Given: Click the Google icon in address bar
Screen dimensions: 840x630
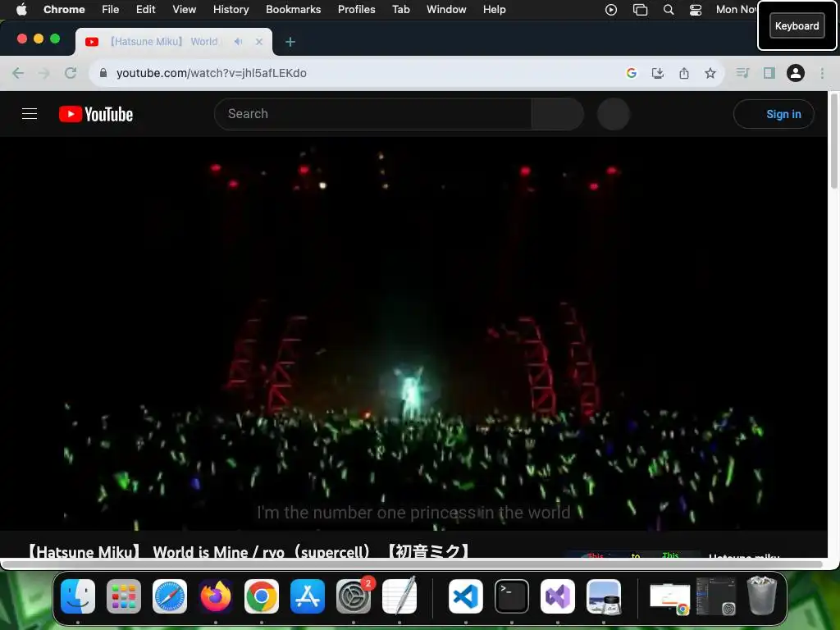Looking at the screenshot, I should click(x=632, y=73).
